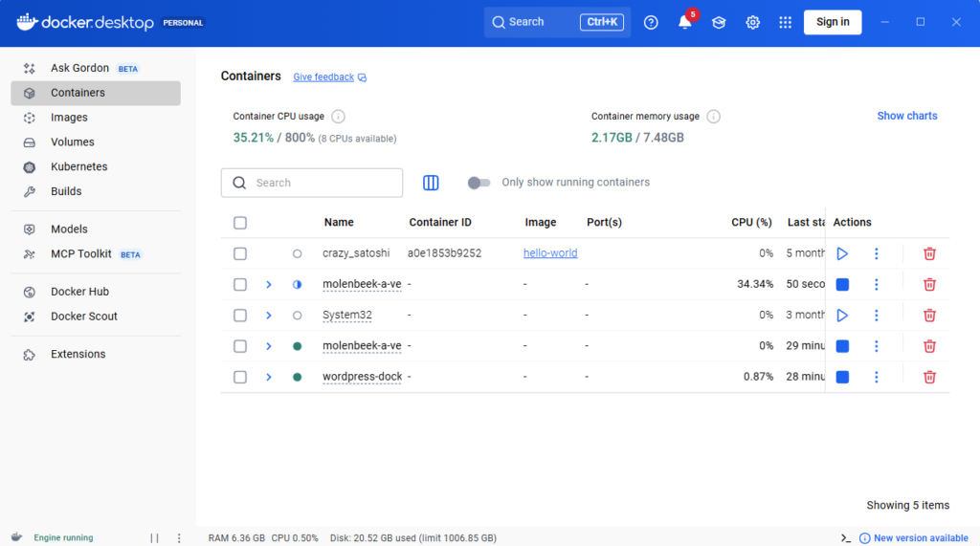The image size is (980, 546).
Task: Open the notifications bell icon
Action: [x=684, y=23]
